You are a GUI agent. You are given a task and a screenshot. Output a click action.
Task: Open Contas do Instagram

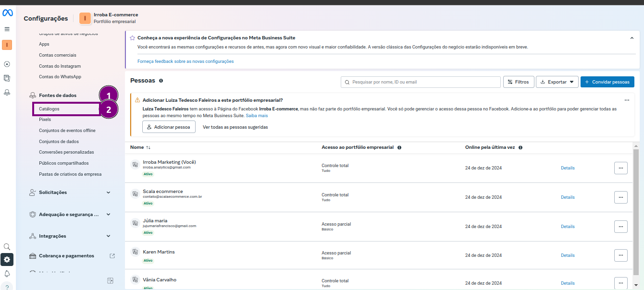tap(60, 66)
